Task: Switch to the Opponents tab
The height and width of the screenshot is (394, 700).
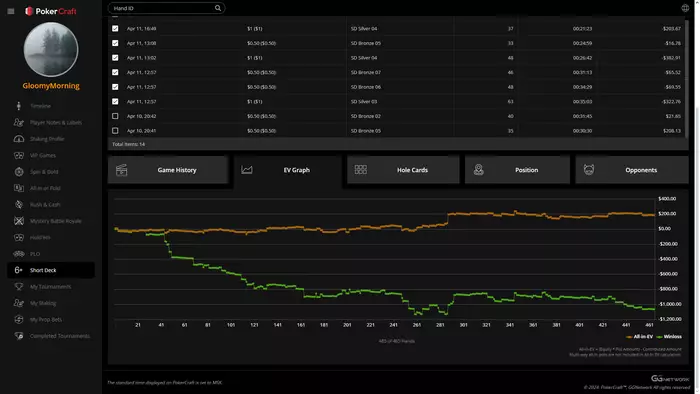Action: (x=632, y=170)
